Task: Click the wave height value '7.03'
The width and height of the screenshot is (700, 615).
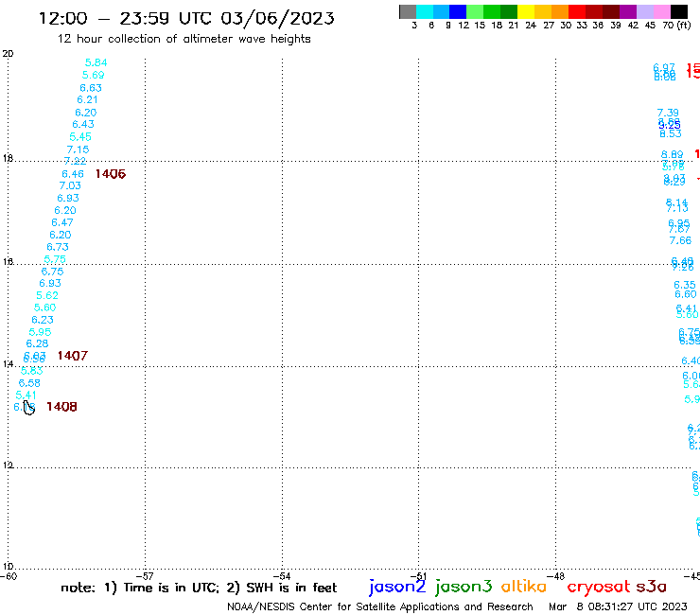Action: [70, 185]
